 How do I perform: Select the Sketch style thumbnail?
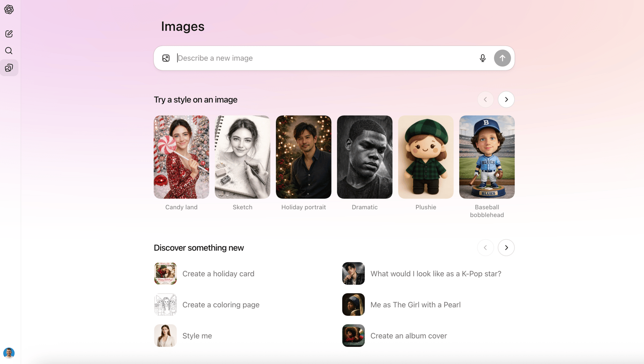tap(242, 157)
